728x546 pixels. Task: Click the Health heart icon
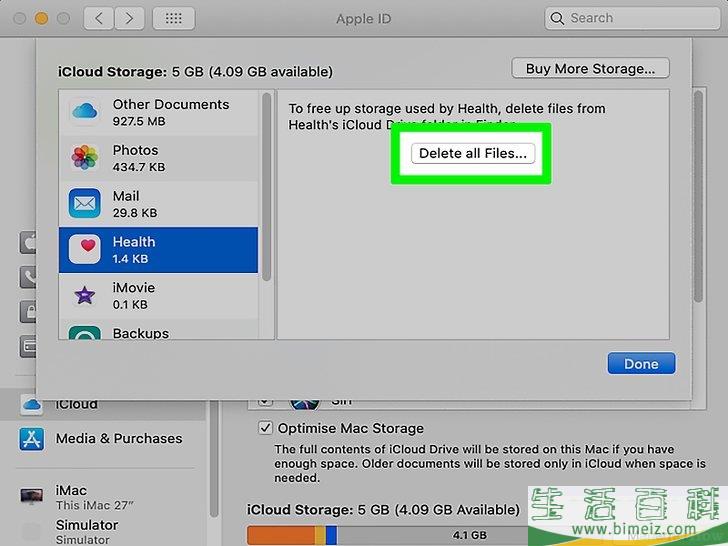84,249
